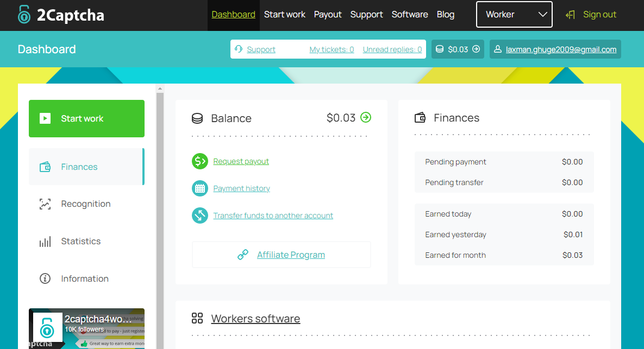Click the sidebar vertical scrollbar
Image resolution: width=644 pixels, height=349 pixels.
[160, 217]
